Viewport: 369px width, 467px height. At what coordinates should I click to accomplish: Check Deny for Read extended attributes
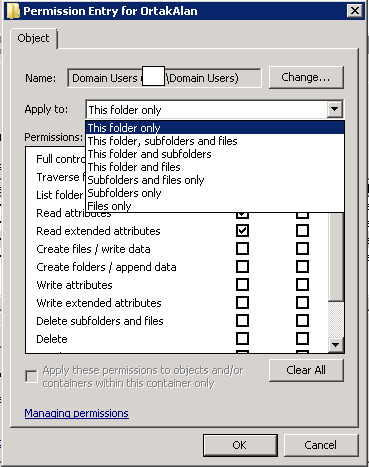(x=302, y=231)
